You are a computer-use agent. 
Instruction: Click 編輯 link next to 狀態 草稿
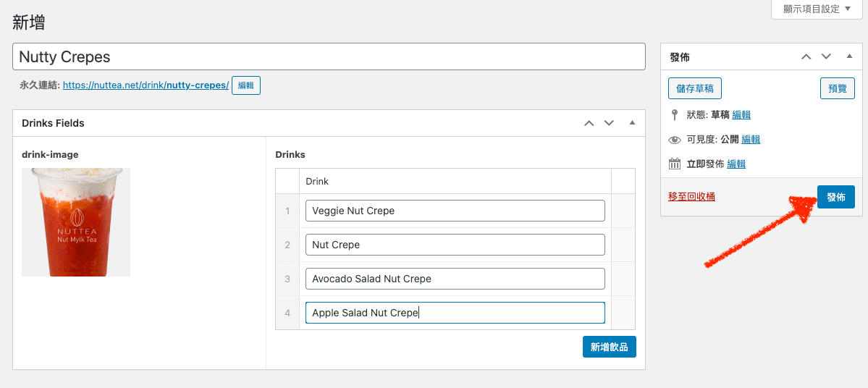[x=741, y=114]
